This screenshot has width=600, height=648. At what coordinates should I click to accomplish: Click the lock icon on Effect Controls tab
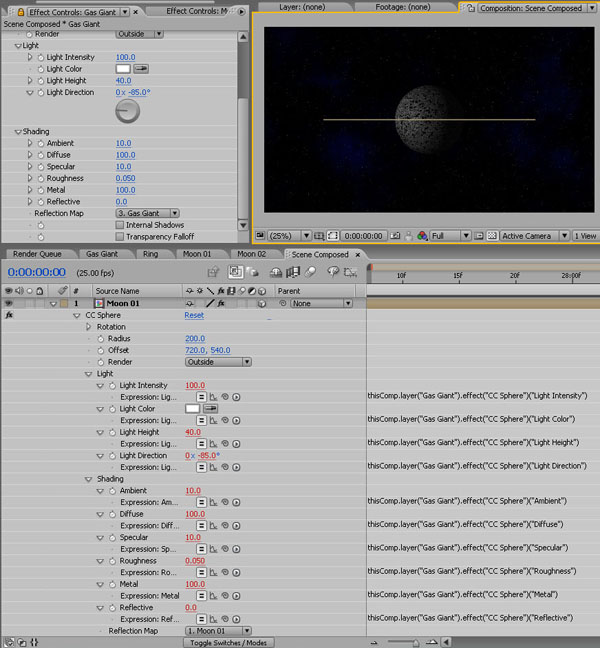tap(21, 11)
